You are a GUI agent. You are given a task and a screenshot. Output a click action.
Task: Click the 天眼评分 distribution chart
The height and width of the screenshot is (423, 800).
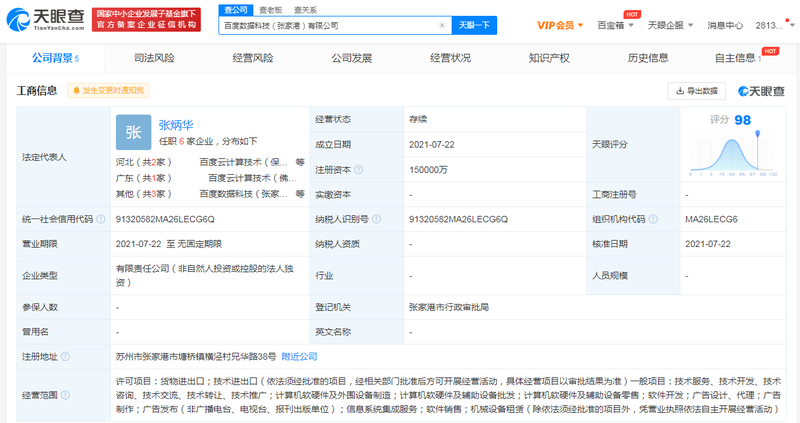click(x=733, y=153)
